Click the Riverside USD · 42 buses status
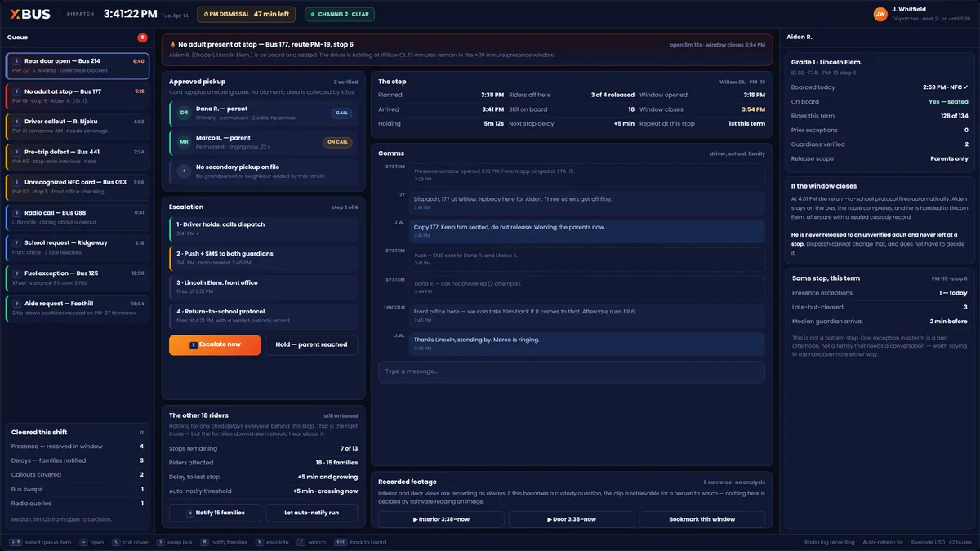Image resolution: width=980 pixels, height=551 pixels. (942, 542)
